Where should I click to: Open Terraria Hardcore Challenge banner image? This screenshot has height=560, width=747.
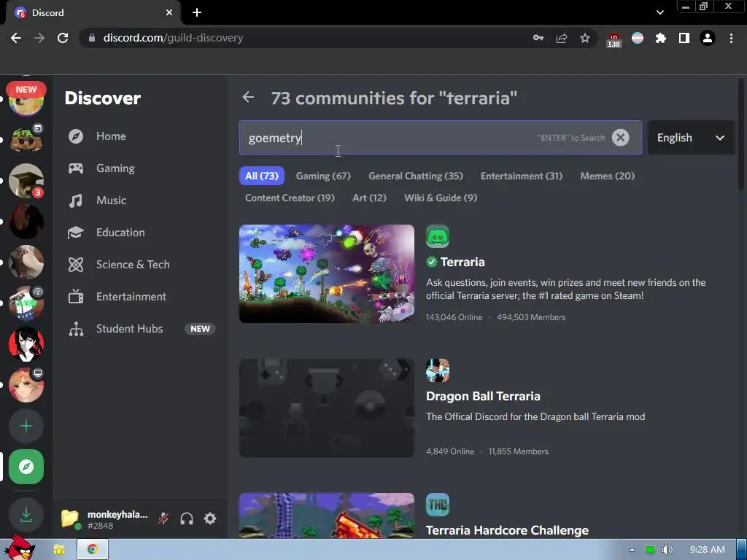pos(326,516)
